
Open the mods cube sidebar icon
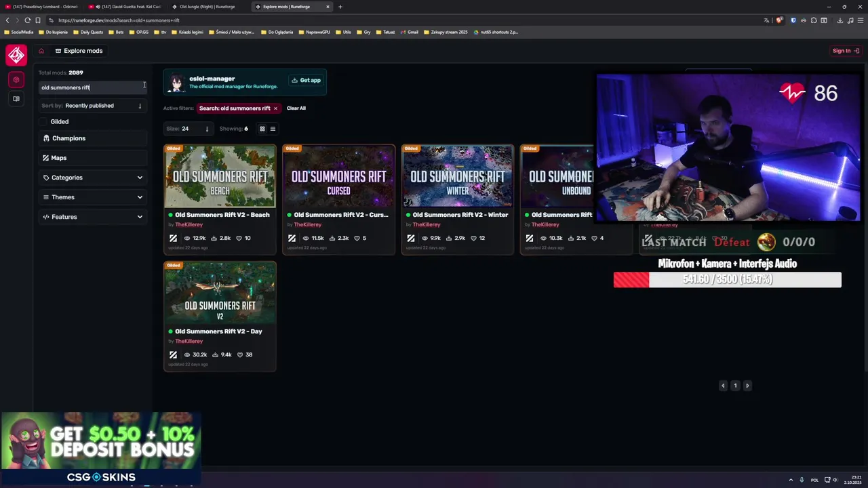coord(16,80)
